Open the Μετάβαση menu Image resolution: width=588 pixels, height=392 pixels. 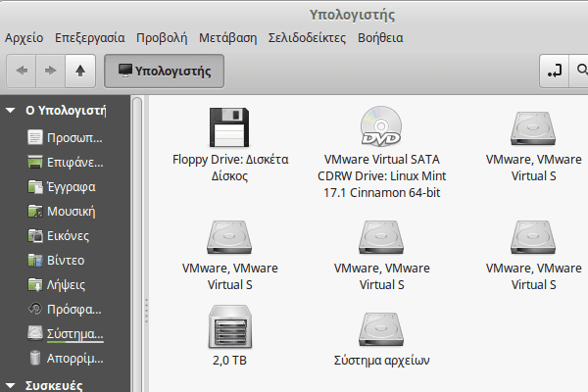pos(228,38)
